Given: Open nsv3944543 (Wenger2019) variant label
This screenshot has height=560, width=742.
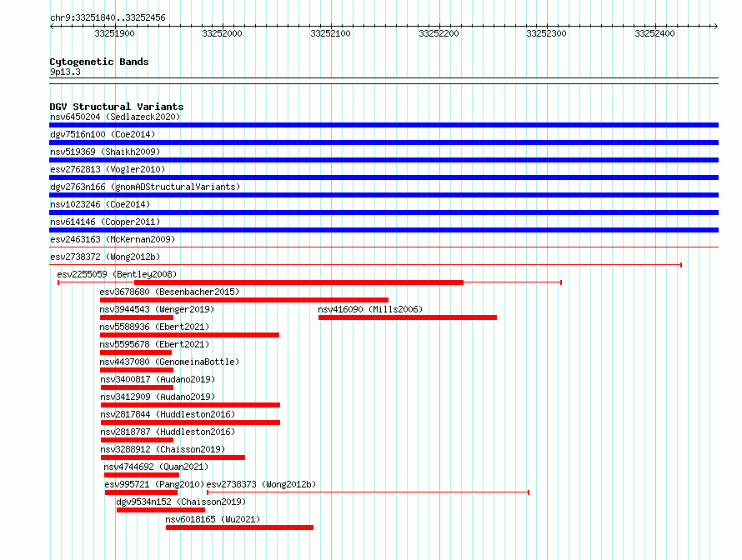Looking at the screenshot, I should [157, 309].
